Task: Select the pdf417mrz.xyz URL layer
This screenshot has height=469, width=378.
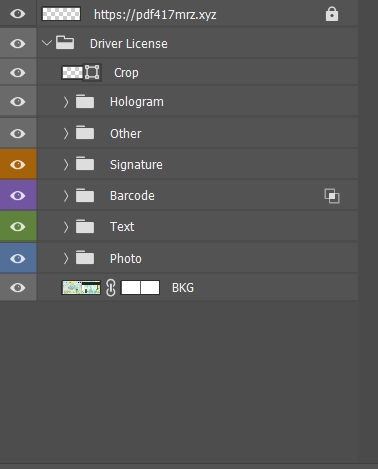Action: coord(155,15)
